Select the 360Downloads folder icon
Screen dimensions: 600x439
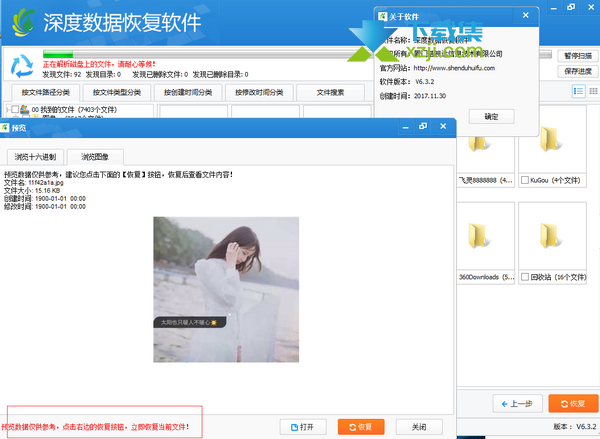click(478, 236)
